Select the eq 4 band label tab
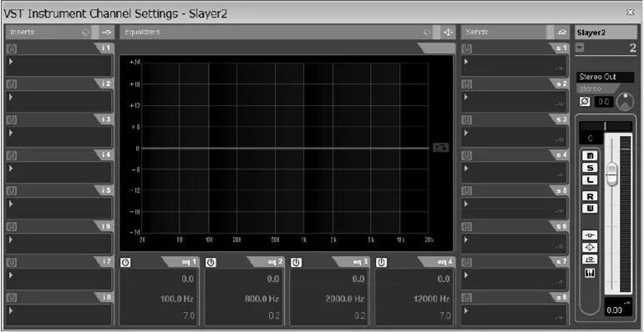This screenshot has width=644, height=332. point(437,262)
